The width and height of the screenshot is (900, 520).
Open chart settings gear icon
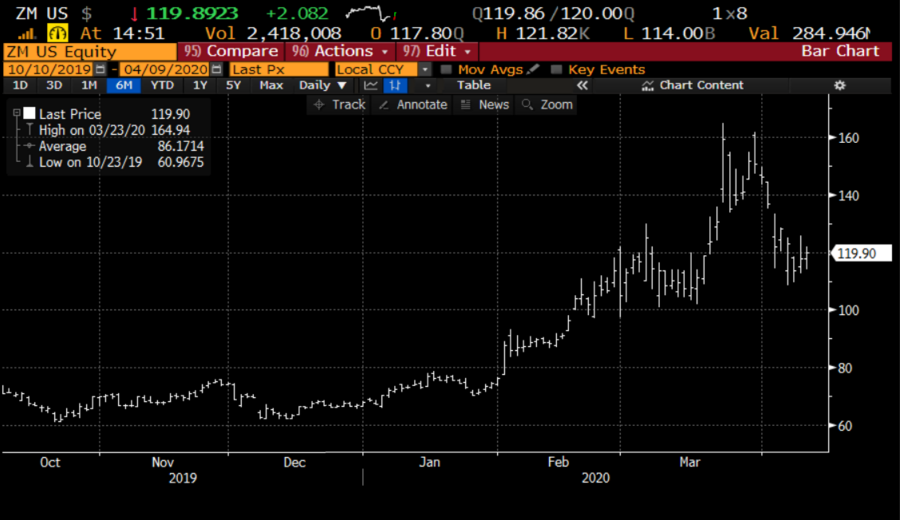point(840,86)
